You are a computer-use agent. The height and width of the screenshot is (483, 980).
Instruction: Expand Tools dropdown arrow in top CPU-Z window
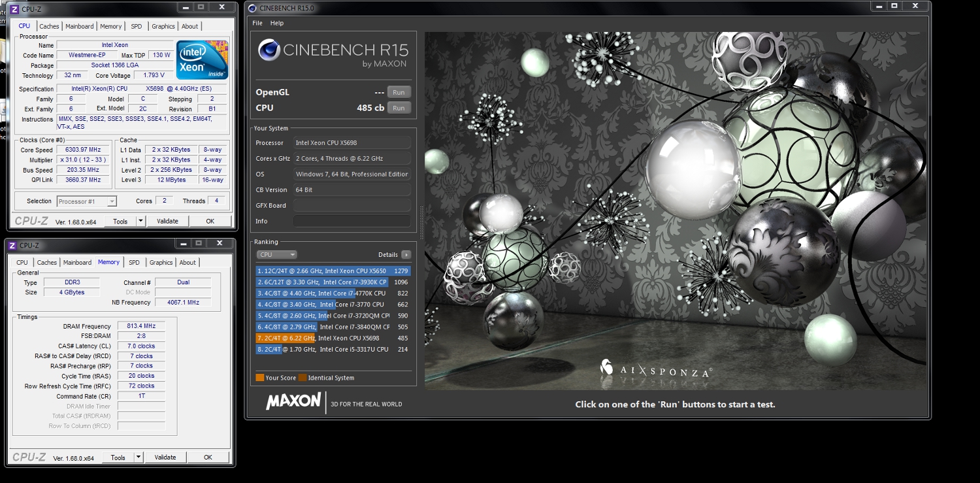[x=140, y=222]
